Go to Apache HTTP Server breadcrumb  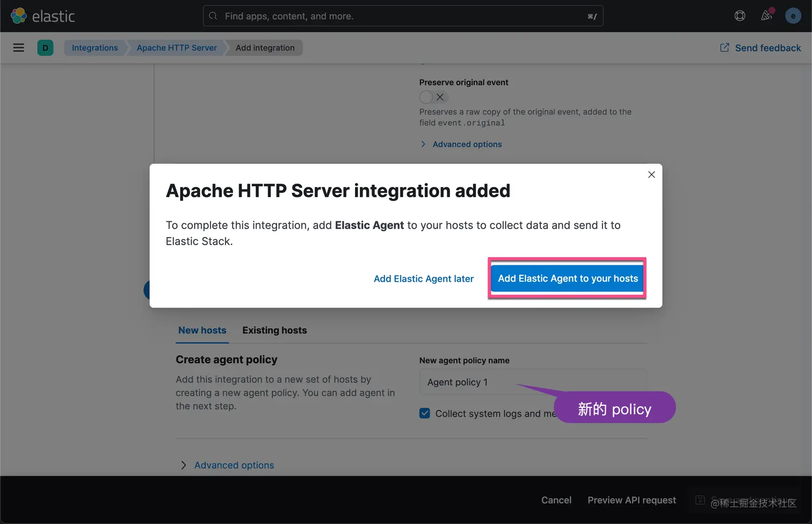pyautogui.click(x=177, y=48)
